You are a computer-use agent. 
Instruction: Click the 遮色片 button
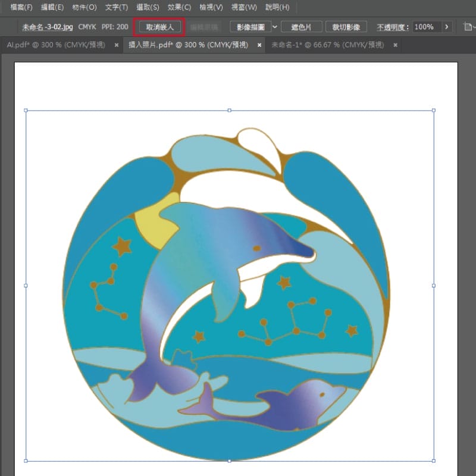tap(302, 27)
